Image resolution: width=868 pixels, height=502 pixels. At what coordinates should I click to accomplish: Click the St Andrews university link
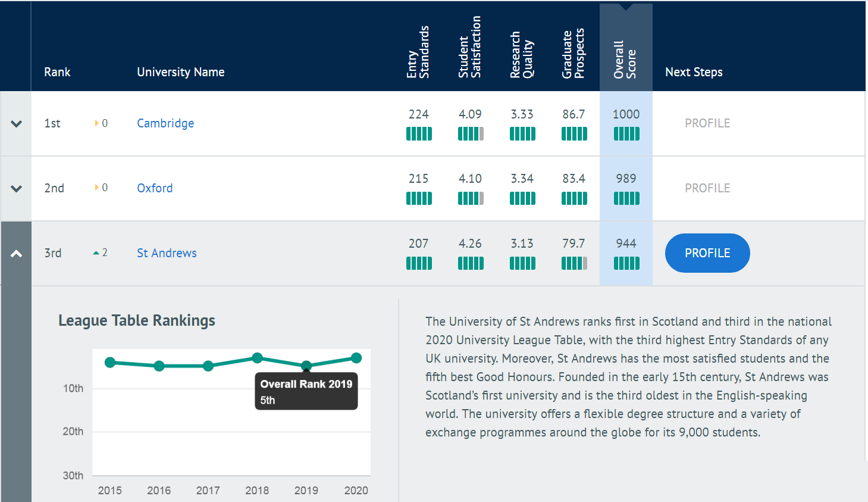click(x=167, y=253)
